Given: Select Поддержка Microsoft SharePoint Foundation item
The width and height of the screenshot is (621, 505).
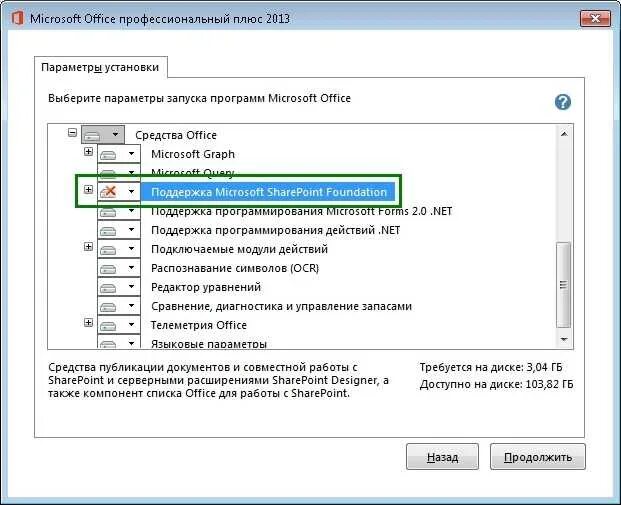Looking at the screenshot, I should click(269, 192).
